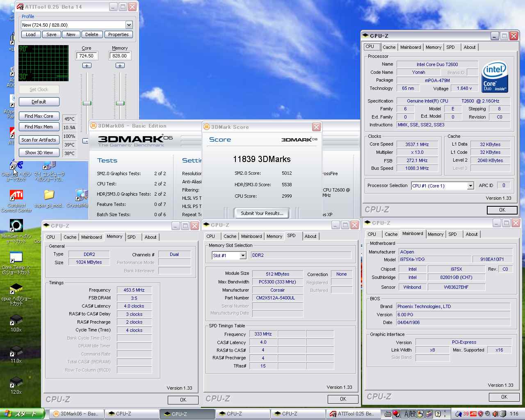Click the mainboard model i975Xa-YDG text
The image size is (525, 420).
(x=412, y=260)
